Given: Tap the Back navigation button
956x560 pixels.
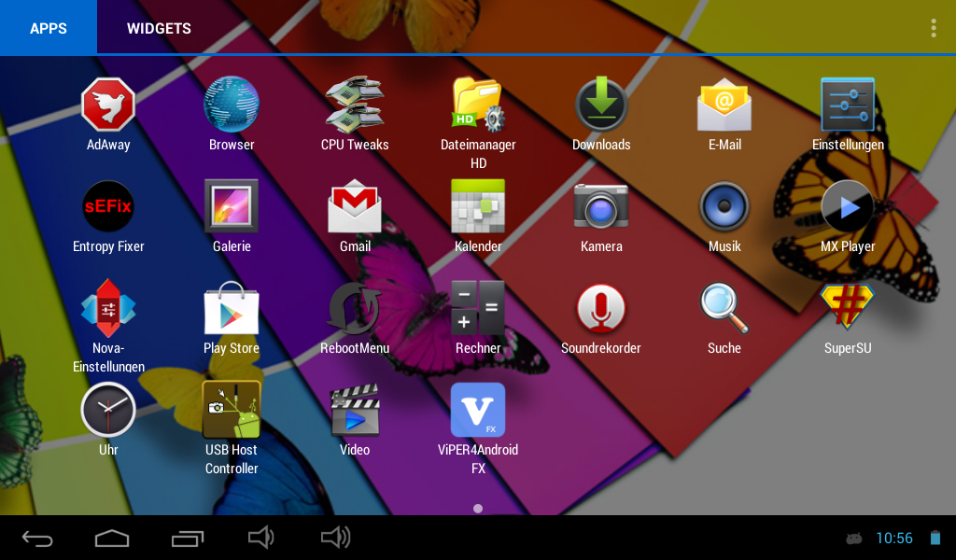Looking at the screenshot, I should [37, 538].
